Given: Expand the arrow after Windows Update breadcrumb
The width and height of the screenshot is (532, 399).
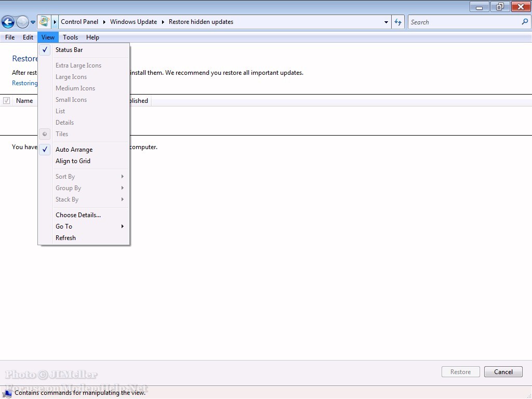Looking at the screenshot, I should [163, 22].
